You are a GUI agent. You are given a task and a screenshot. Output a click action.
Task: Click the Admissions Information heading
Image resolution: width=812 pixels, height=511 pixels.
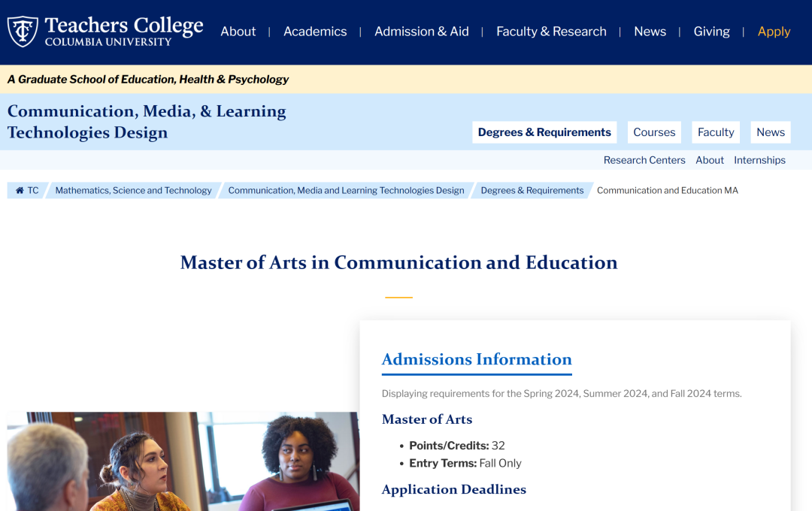[x=477, y=359]
